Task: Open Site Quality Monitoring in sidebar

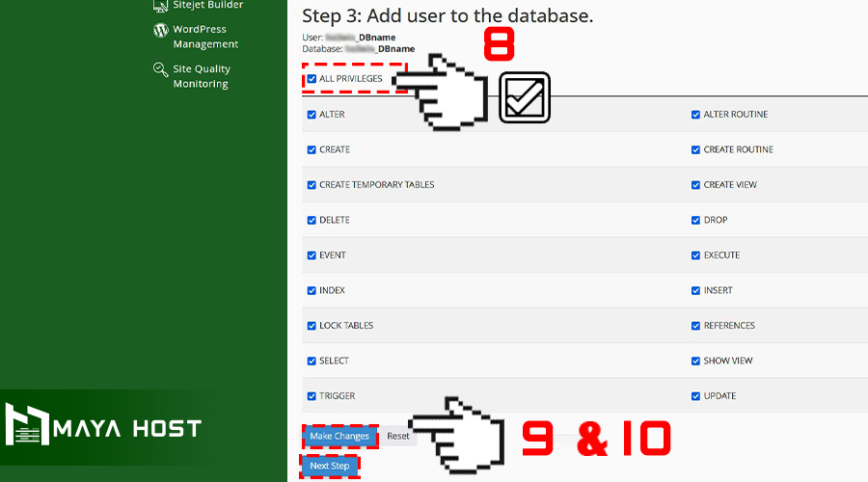Action: click(201, 76)
